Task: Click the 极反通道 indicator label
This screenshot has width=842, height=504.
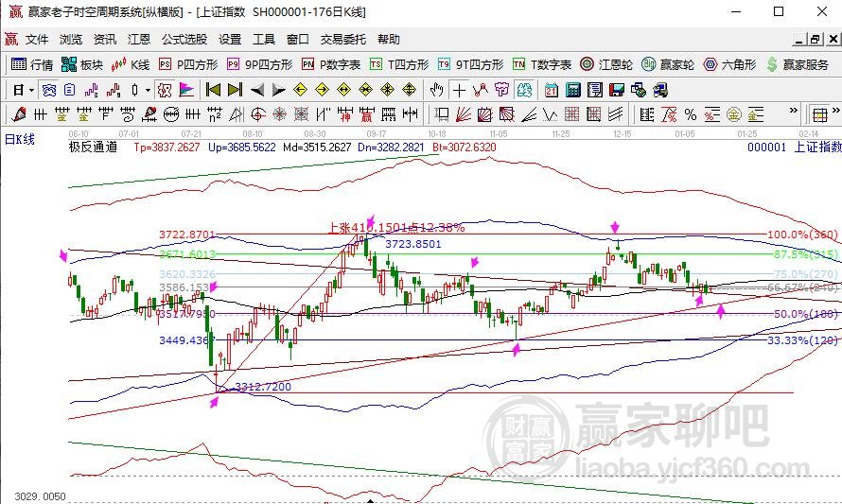Action: (93, 148)
